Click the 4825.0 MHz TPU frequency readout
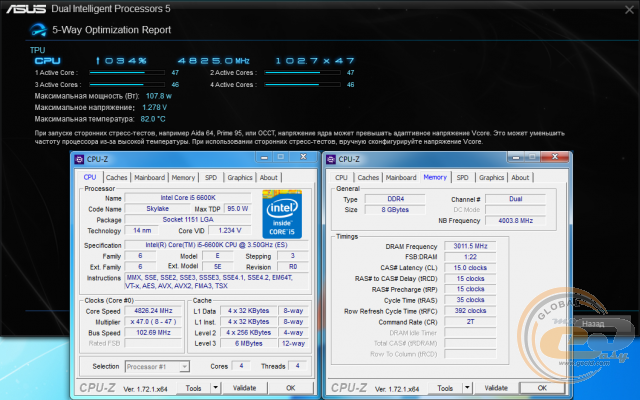640x400 pixels. (x=214, y=61)
